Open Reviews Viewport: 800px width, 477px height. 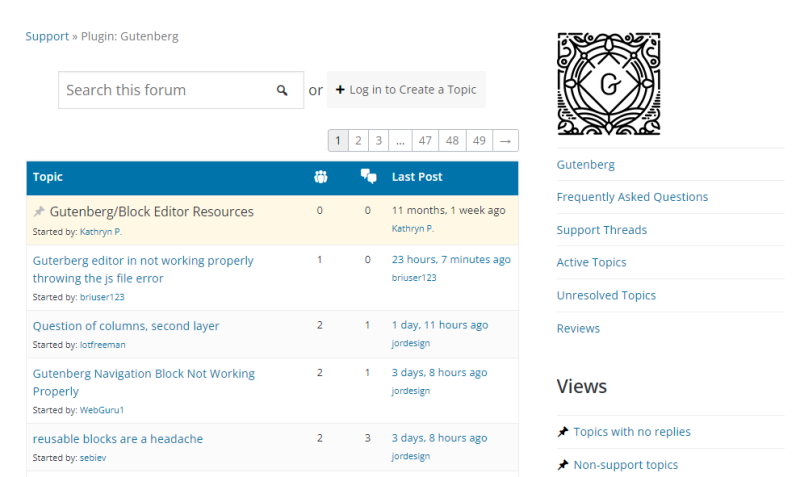tap(578, 329)
